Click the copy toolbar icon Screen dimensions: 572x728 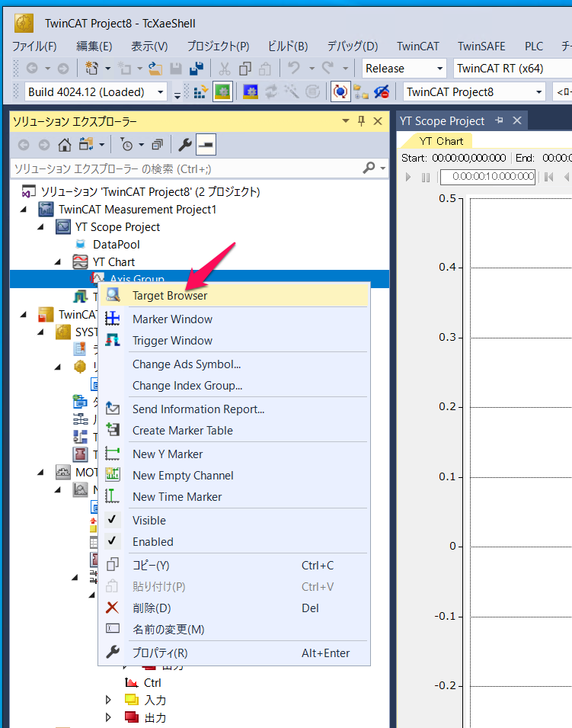tap(245, 69)
